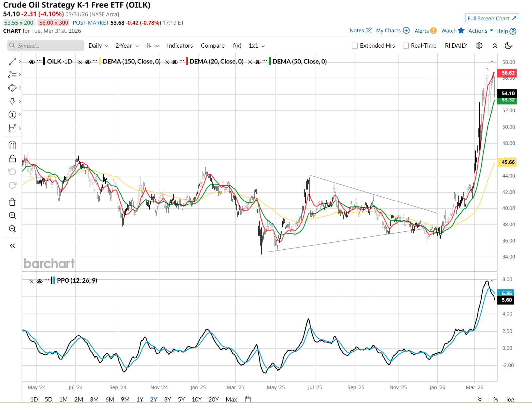Click the Symbol search input field
Viewport: 532px width, 403px height.
[46, 46]
